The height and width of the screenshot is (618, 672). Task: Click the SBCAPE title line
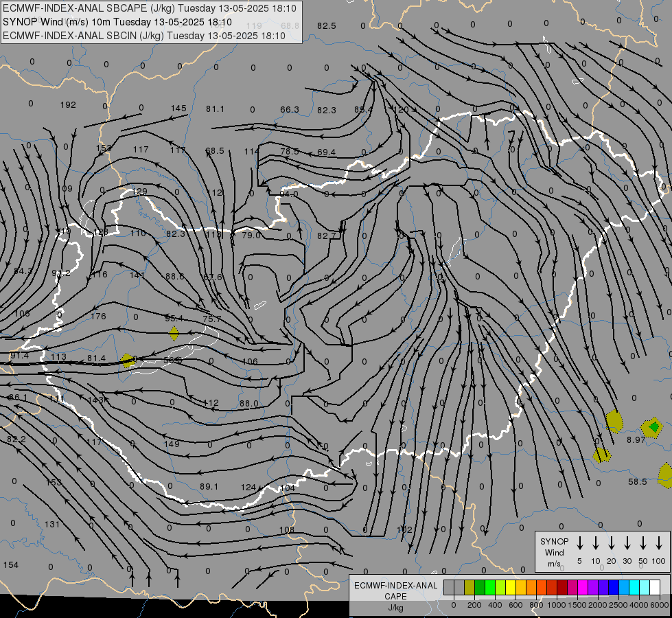[x=150, y=8]
